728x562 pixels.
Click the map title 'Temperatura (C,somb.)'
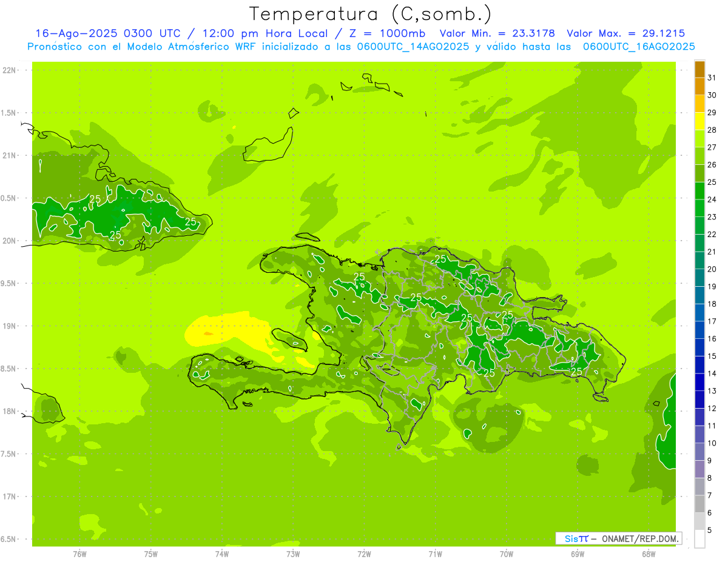pos(371,13)
